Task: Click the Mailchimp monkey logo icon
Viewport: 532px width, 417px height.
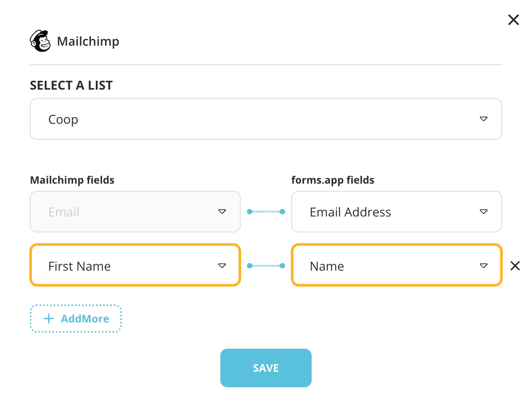Action: tap(40, 40)
